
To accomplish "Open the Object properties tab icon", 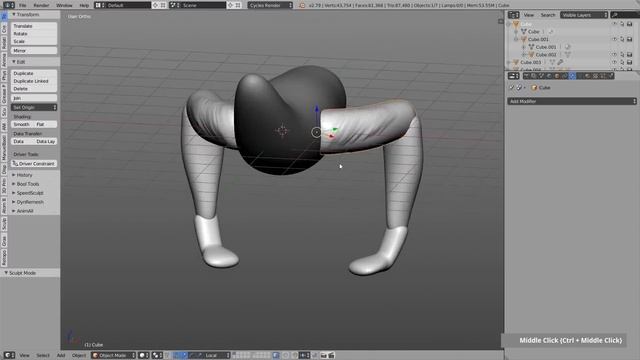I will coord(557,76).
